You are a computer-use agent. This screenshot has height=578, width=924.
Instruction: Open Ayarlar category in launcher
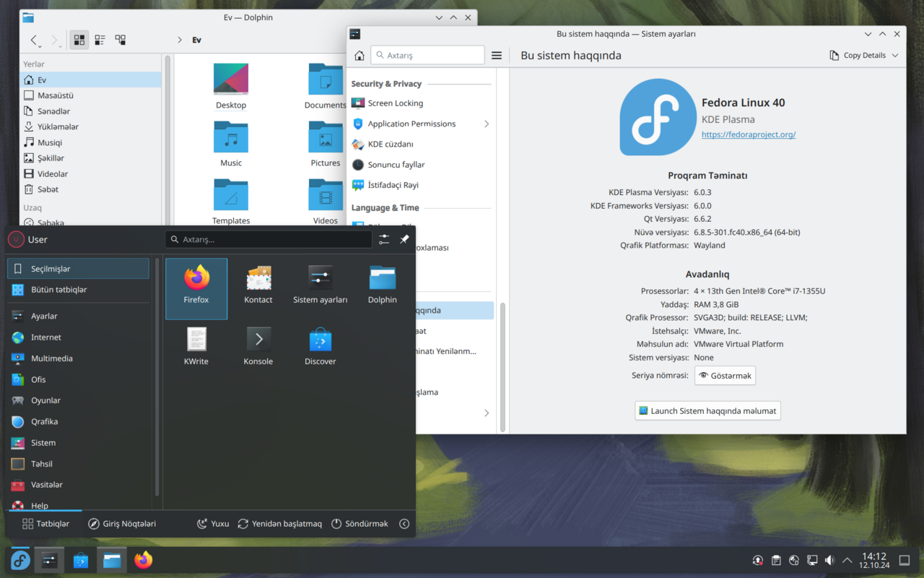(78, 316)
